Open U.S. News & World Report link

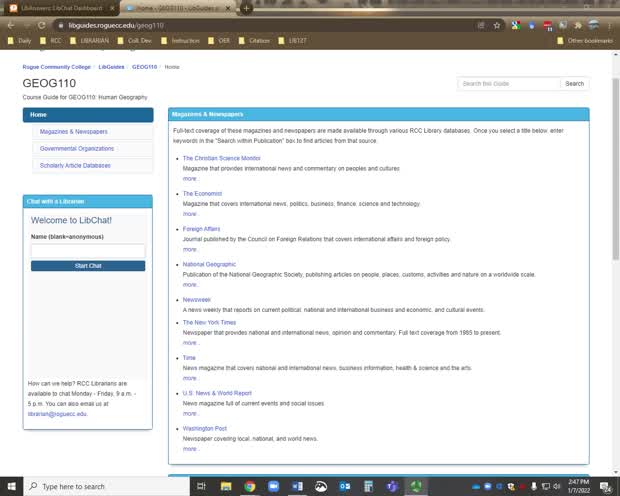point(217,393)
